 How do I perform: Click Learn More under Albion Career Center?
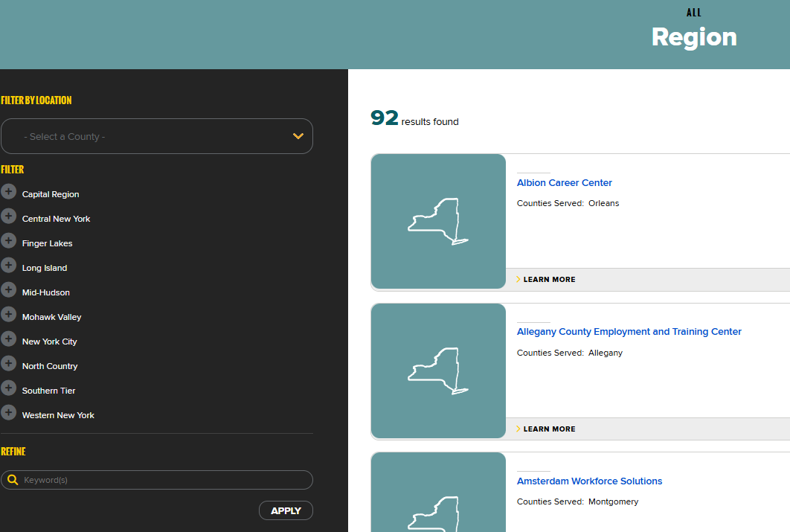pos(549,280)
